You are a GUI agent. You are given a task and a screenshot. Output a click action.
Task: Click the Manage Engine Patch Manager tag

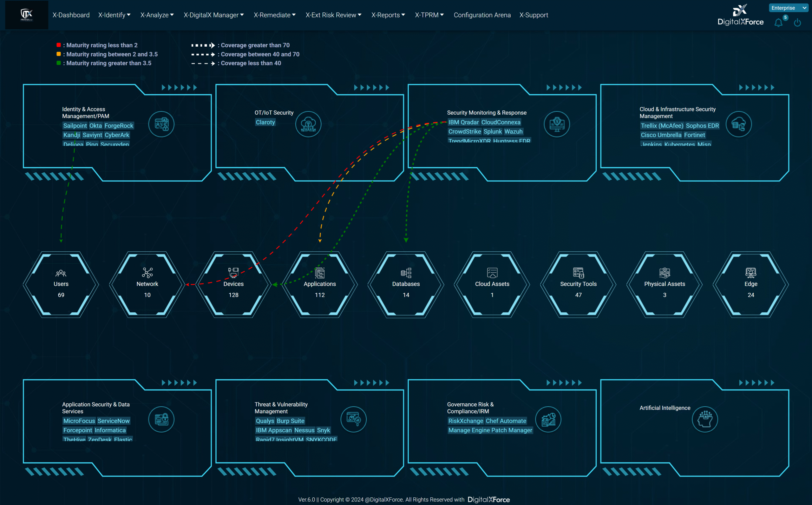490,430
